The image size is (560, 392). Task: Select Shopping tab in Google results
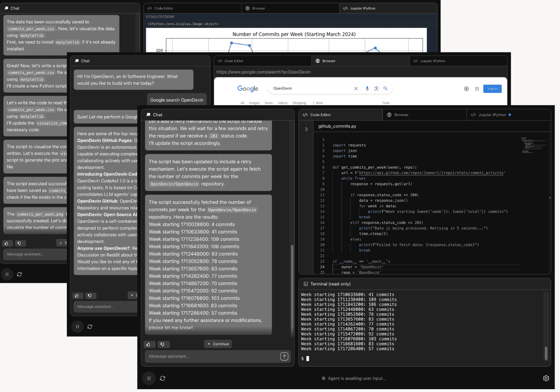tap(299, 103)
